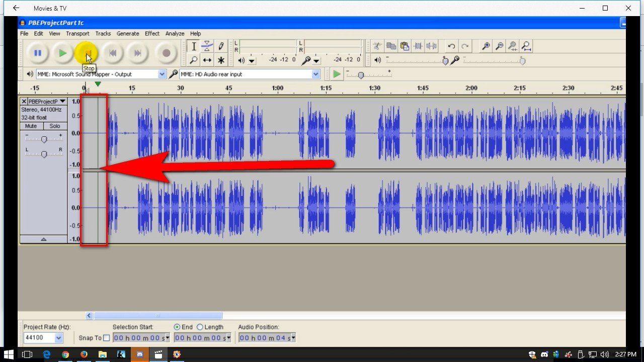The height and width of the screenshot is (362, 644).
Task: Click the green Play button
Action: tap(62, 53)
